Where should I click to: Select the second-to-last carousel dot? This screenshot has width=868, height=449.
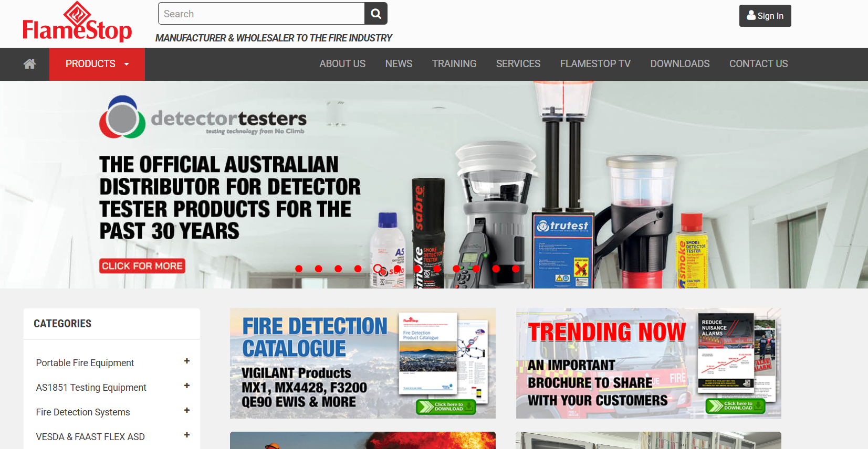click(496, 269)
